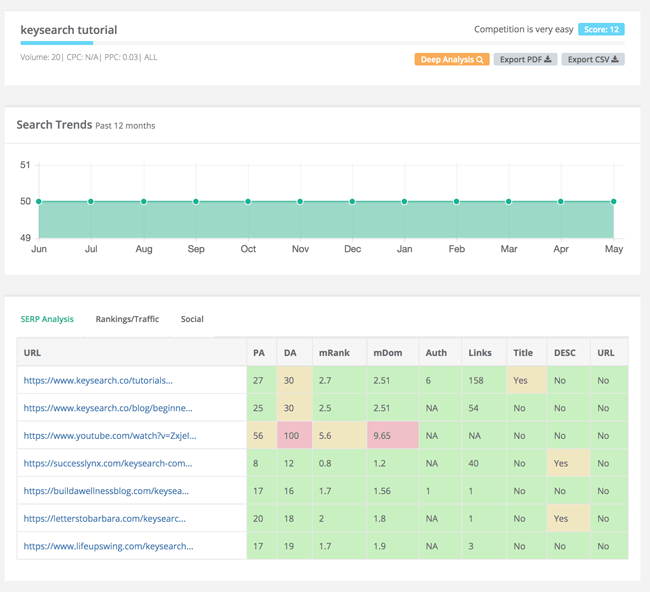Open the letterstobarbara.com result link
The height and width of the screenshot is (592, 650).
pos(105,519)
